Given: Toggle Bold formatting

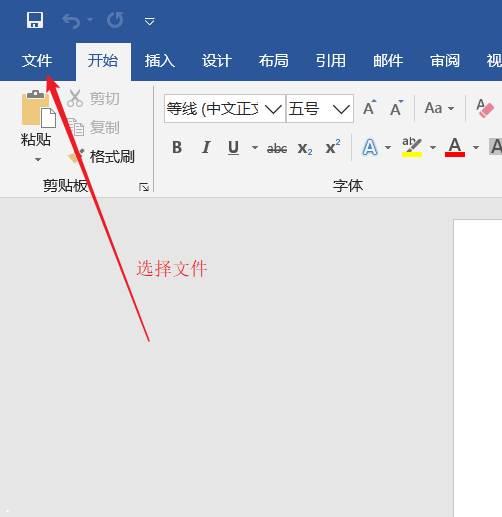Looking at the screenshot, I should click(177, 147).
